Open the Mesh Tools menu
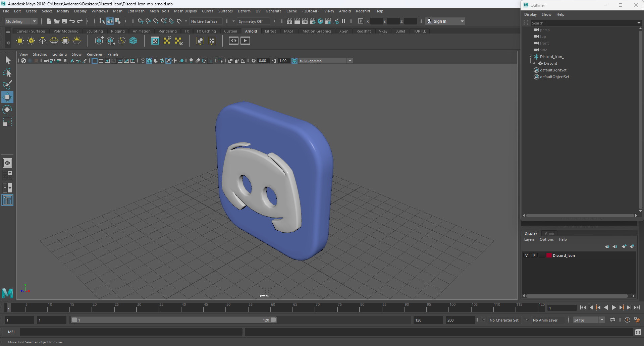Viewport: 644px width, 346px height. (x=159, y=11)
